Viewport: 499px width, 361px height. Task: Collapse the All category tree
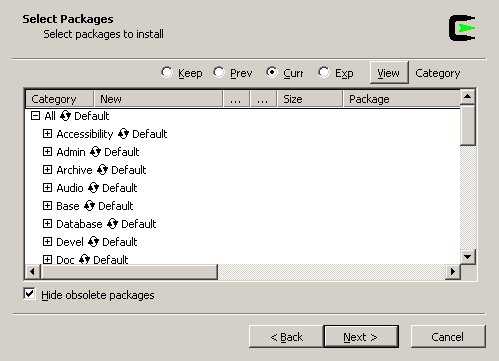35,116
